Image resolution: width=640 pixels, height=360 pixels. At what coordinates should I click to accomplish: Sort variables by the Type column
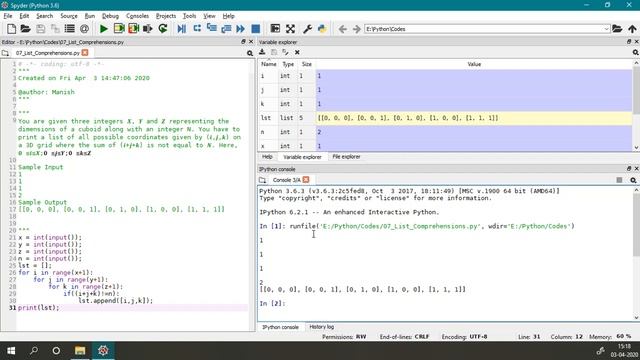click(288, 64)
